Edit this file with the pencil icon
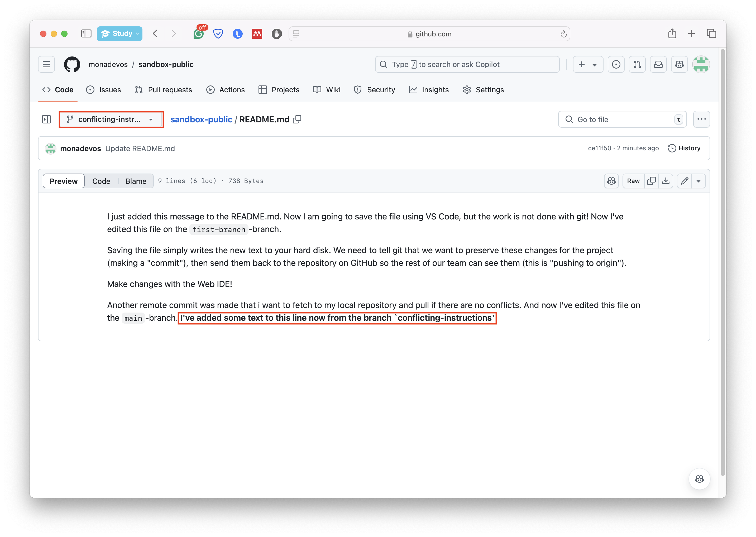The height and width of the screenshot is (537, 756). point(684,181)
